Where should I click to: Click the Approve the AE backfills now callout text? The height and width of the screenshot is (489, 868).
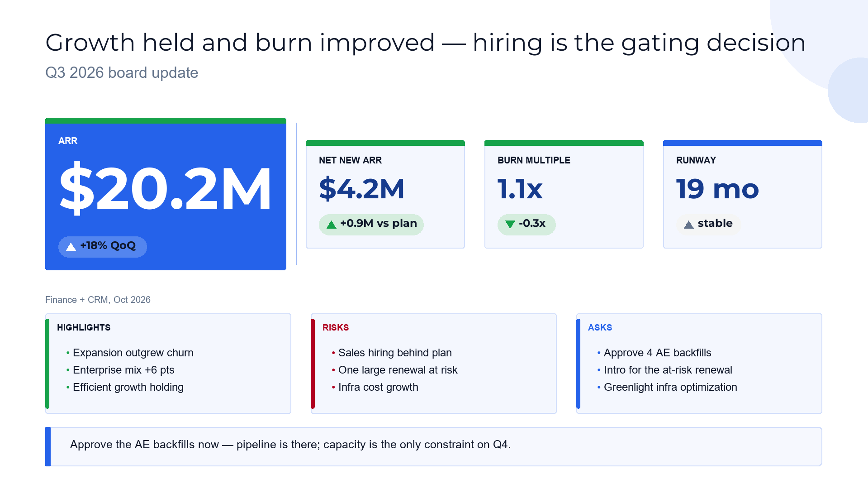pos(290,445)
